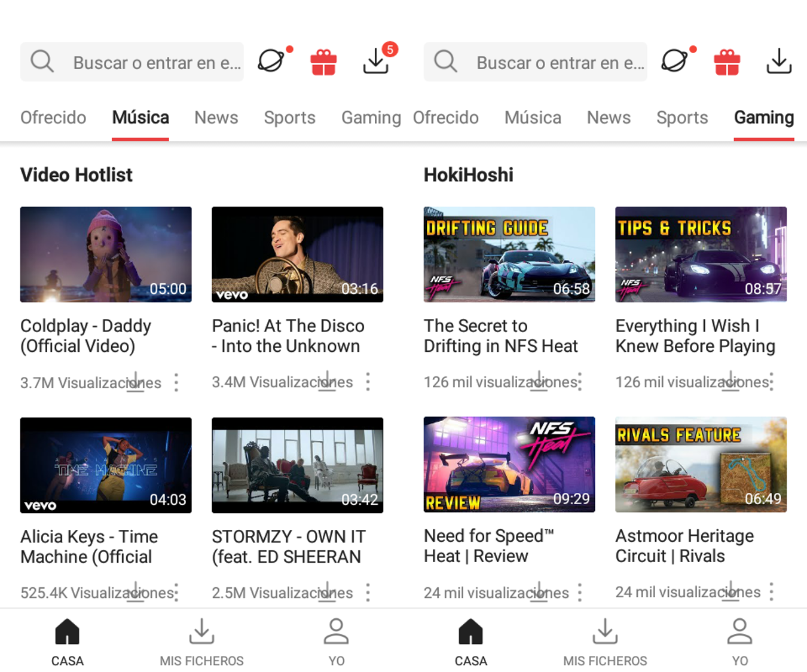Viewport: 807px width, 672px height.
Task: Play NFS Heat Review thumbnail
Action: (509, 464)
